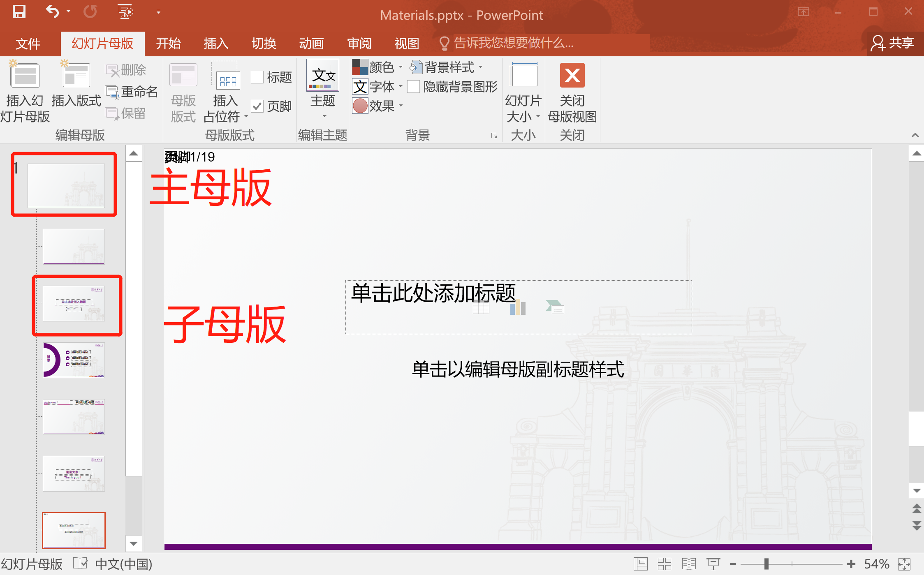This screenshot has width=924, height=575.
Task: Switch to the 开始 tab
Action: [168, 43]
